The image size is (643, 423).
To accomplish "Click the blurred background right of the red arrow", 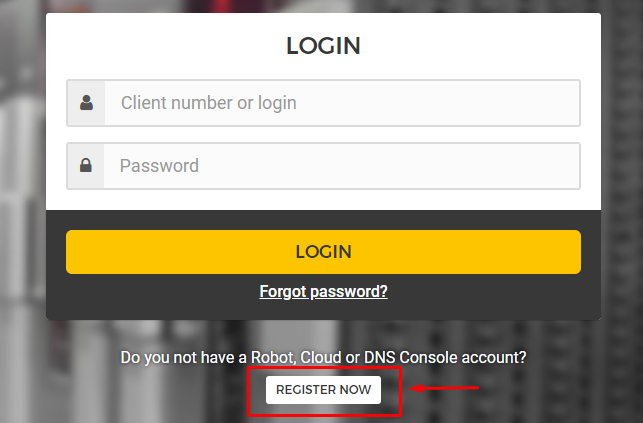I will pos(560,388).
